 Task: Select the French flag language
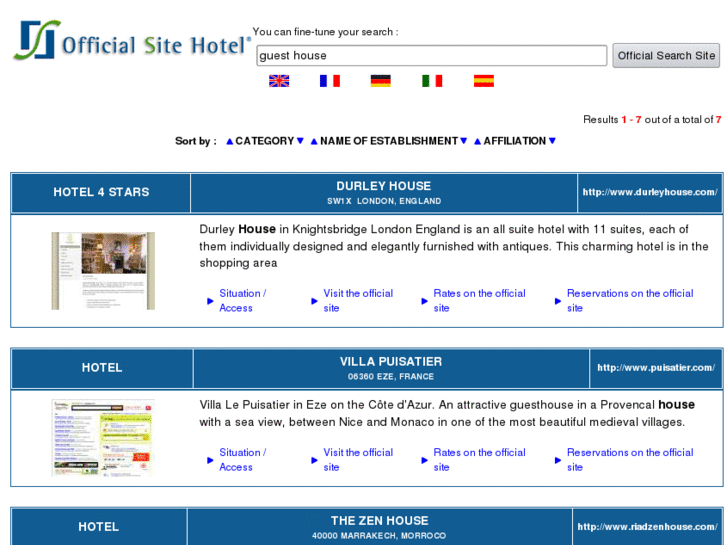coord(330,81)
